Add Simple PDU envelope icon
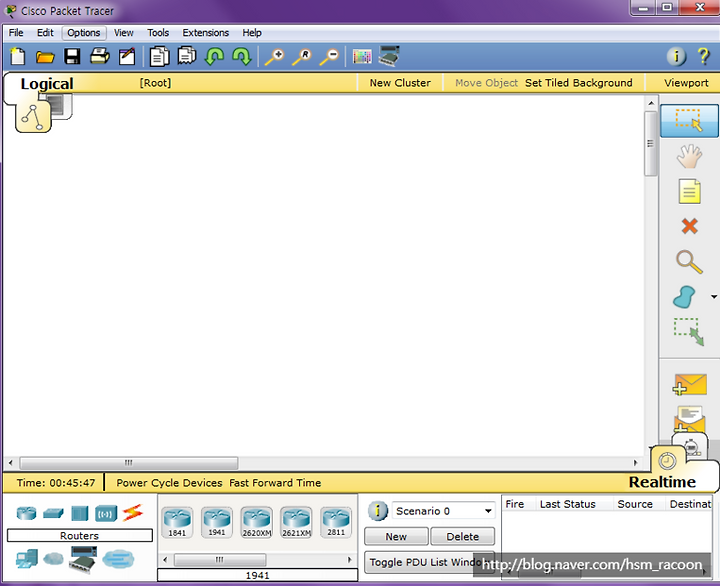The image size is (720, 586). tap(690, 384)
